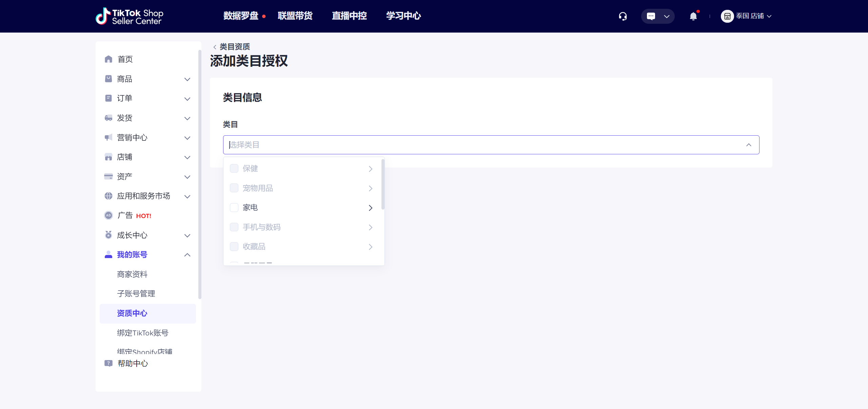This screenshot has height=409, width=868.
Task: Click the TikTok Shop Seller Center logo
Action: 130,16
